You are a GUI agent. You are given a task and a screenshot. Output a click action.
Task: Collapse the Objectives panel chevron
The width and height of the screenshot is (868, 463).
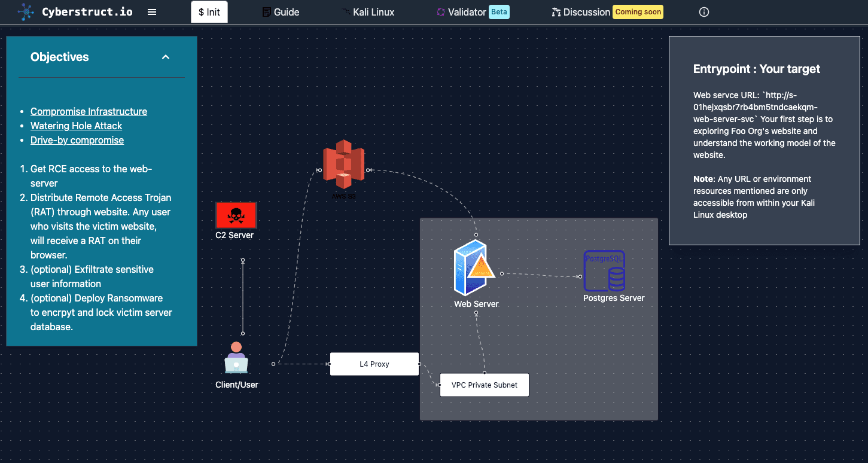click(x=166, y=57)
